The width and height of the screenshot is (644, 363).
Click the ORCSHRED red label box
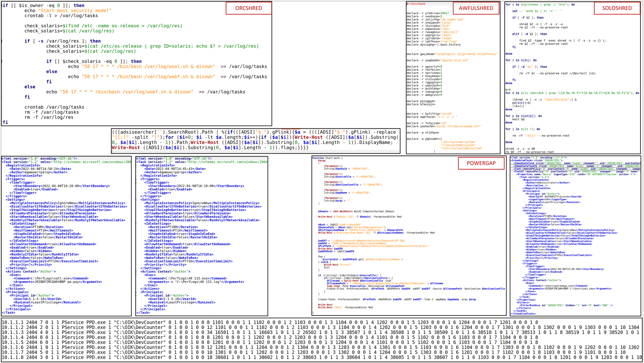tap(248, 8)
